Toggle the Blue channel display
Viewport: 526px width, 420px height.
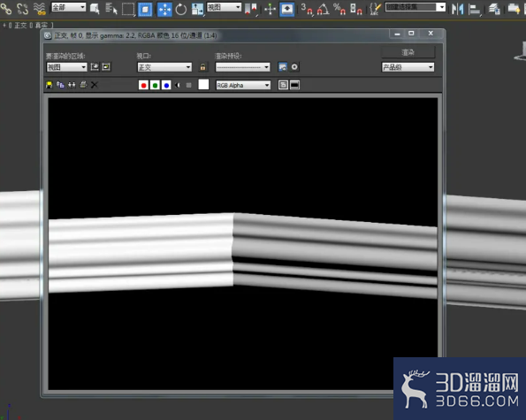(166, 85)
